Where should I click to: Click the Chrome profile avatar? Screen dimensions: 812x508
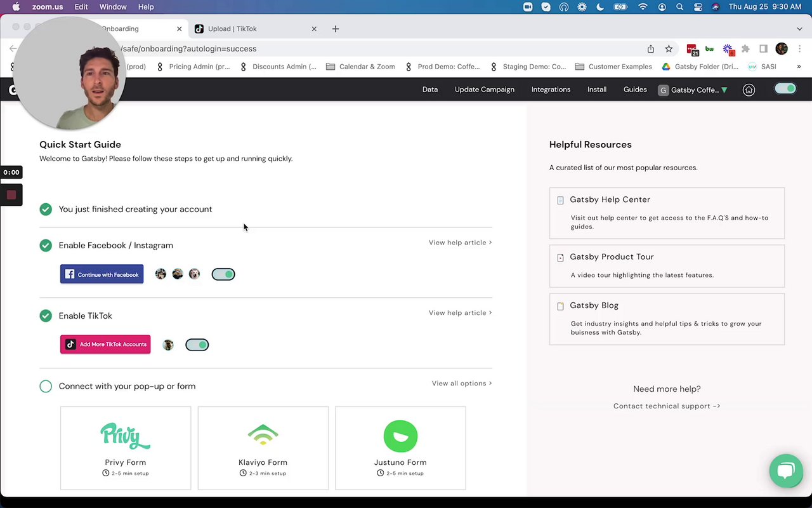(782, 49)
